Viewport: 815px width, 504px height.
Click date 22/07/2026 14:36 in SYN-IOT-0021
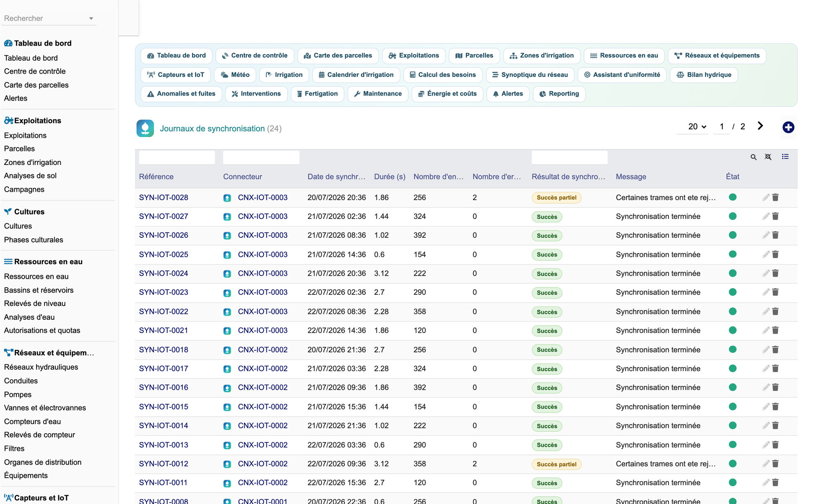(336, 330)
